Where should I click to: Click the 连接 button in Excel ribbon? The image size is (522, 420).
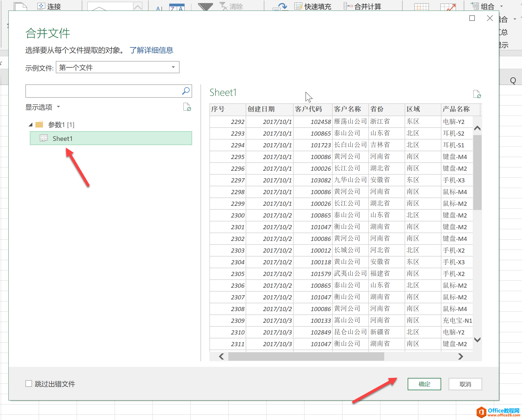(x=49, y=6)
